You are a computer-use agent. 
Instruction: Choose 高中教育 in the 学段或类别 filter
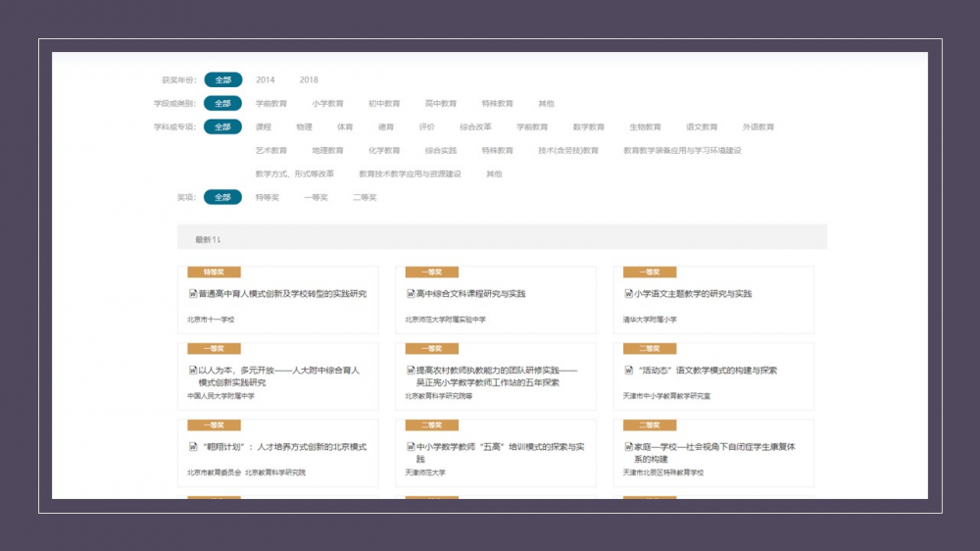click(441, 103)
